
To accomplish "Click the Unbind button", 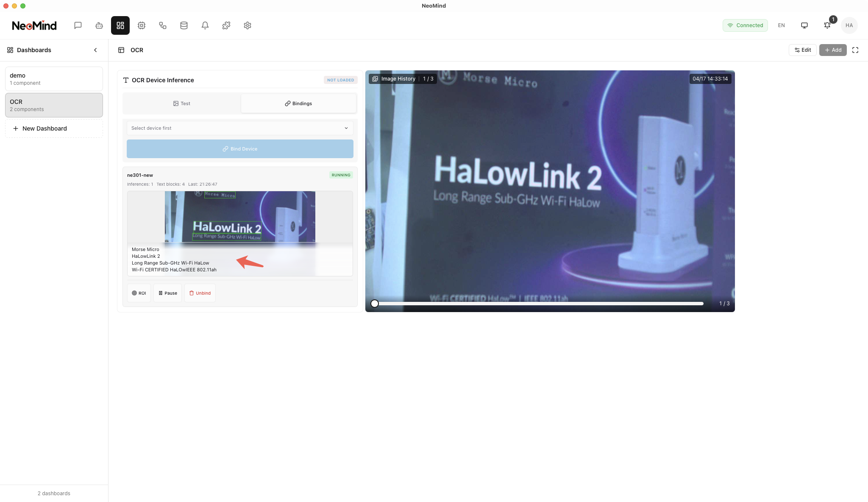I will pyautogui.click(x=200, y=293).
